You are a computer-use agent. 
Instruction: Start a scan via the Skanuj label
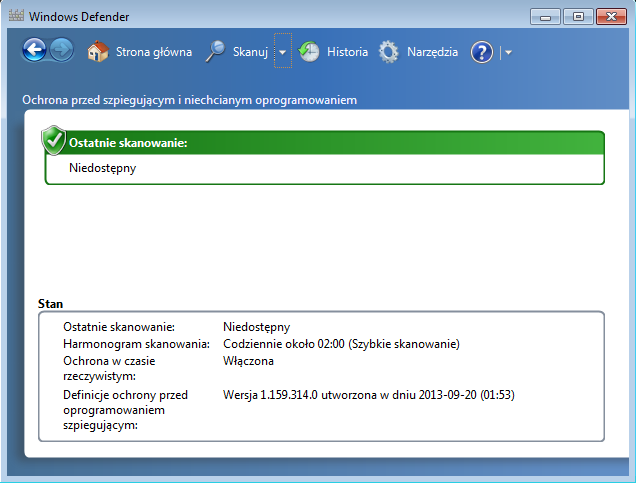click(250, 52)
